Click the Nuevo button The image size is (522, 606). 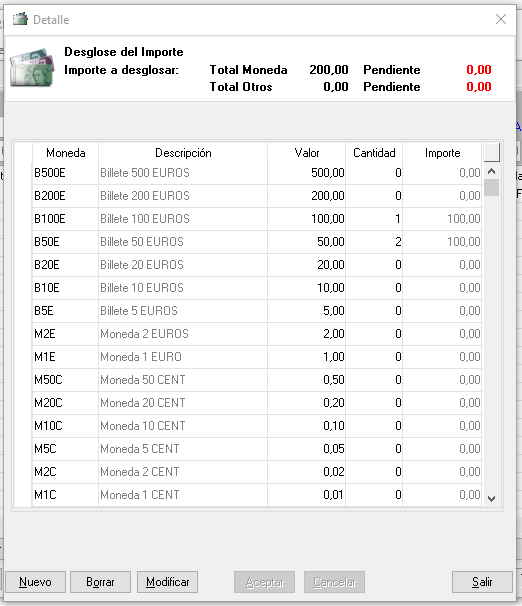click(35, 582)
